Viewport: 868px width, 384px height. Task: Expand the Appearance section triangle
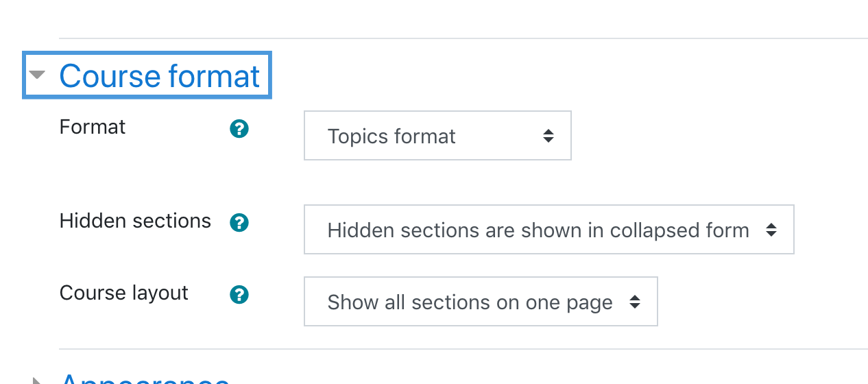pyautogui.click(x=37, y=380)
